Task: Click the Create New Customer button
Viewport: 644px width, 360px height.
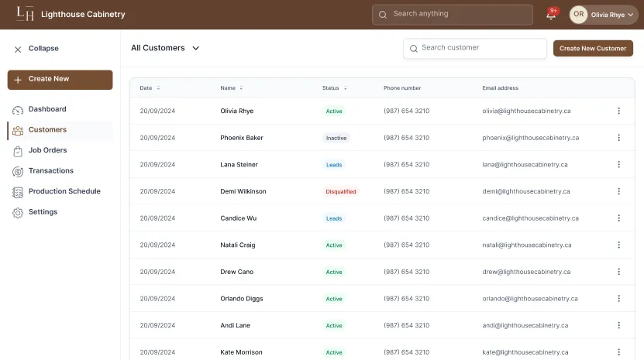Action: pyautogui.click(x=592, y=48)
